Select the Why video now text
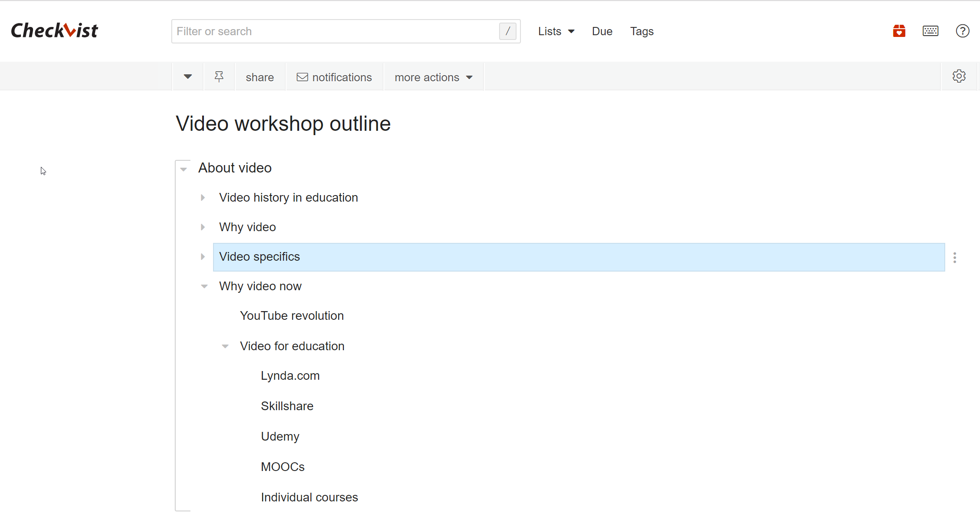The image size is (980, 524). coord(260,286)
